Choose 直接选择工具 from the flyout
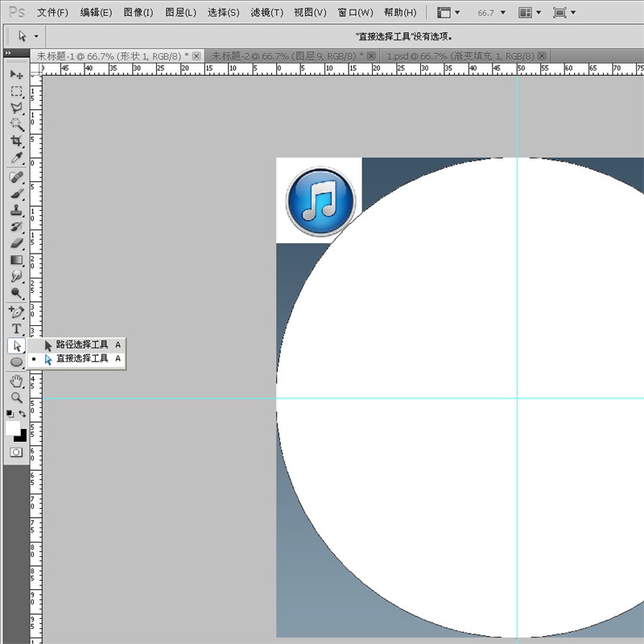This screenshot has width=644, height=644. click(x=81, y=359)
